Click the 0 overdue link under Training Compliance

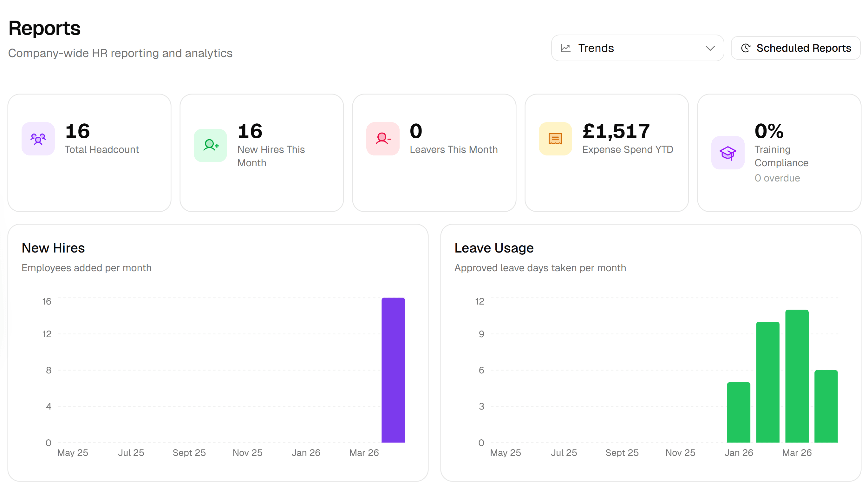point(777,178)
